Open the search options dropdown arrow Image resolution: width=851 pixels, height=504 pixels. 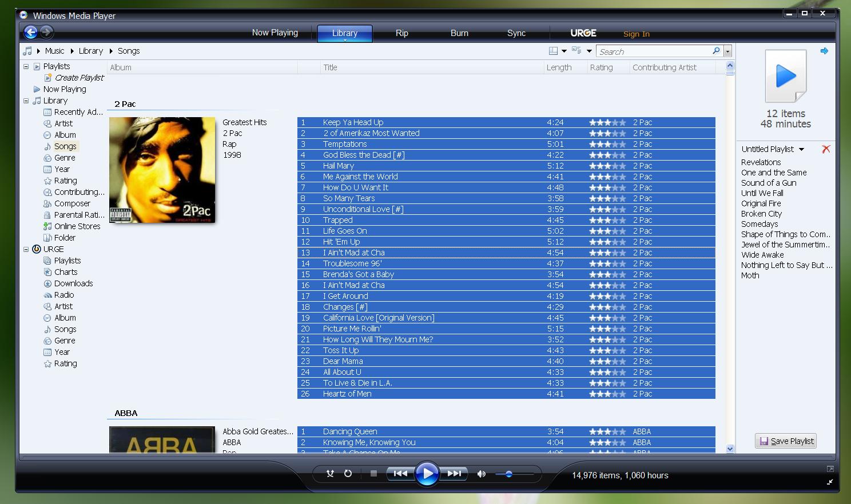[x=727, y=51]
